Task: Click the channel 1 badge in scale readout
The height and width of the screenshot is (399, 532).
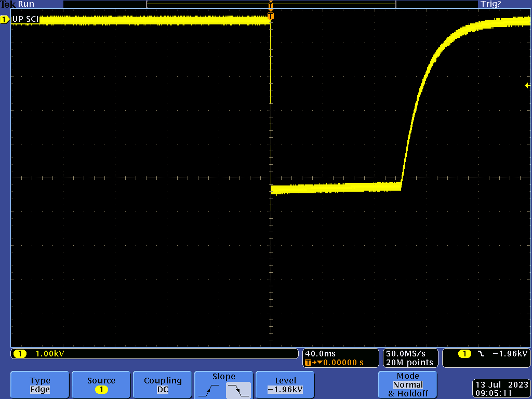Action: (x=20, y=354)
